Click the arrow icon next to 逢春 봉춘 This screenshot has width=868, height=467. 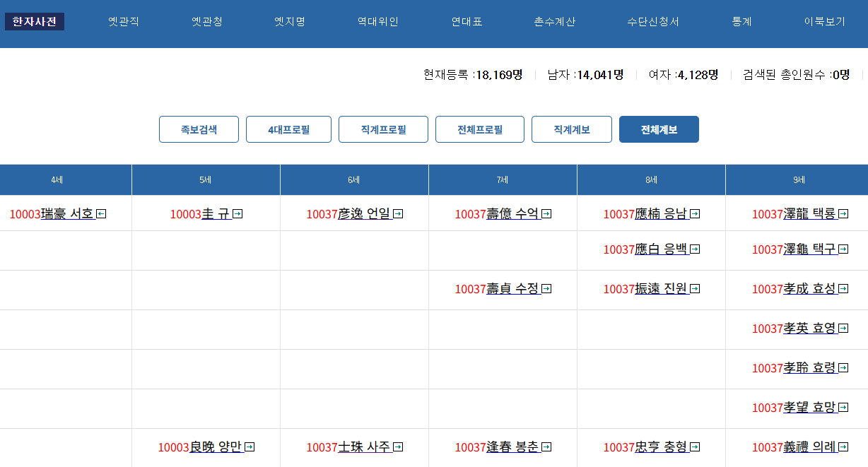click(546, 447)
